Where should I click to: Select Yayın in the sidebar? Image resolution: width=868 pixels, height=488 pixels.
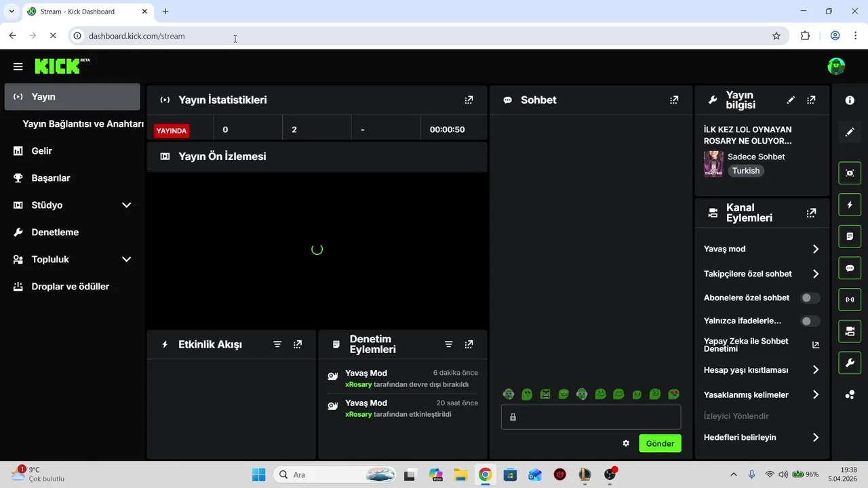click(x=72, y=96)
